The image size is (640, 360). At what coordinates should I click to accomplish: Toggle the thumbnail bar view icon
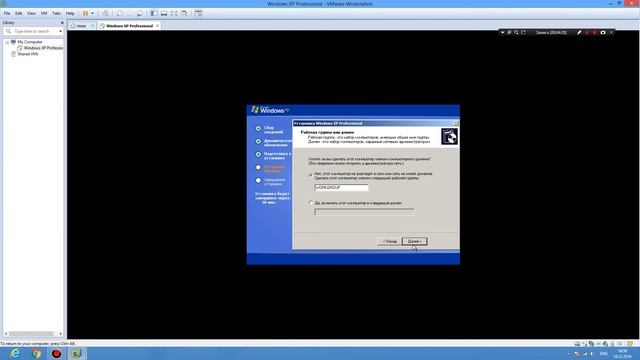[x=164, y=13]
